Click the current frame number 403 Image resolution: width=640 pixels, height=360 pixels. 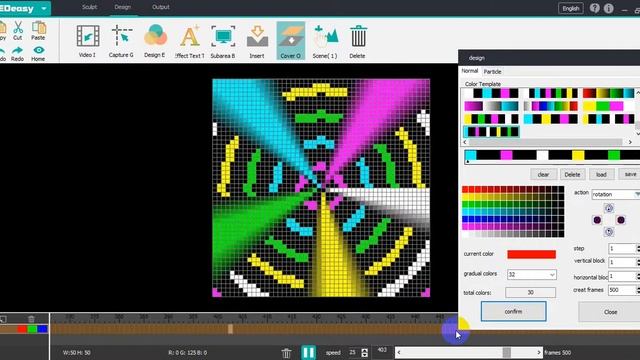[382, 350]
